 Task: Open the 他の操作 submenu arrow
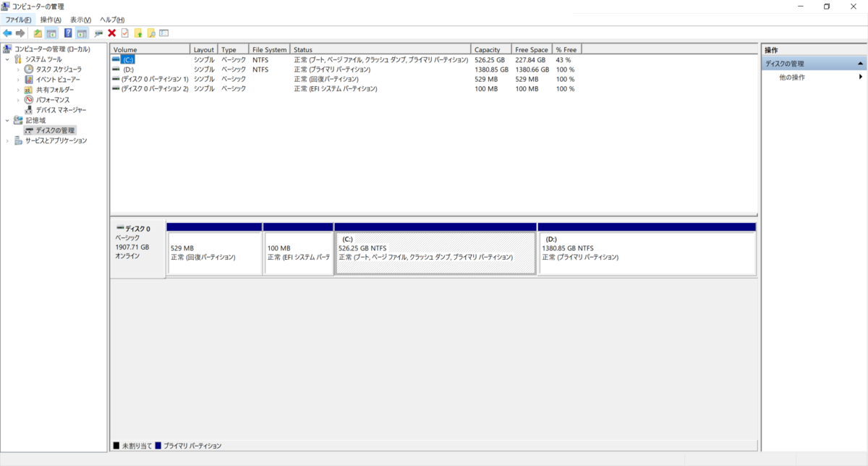click(861, 77)
